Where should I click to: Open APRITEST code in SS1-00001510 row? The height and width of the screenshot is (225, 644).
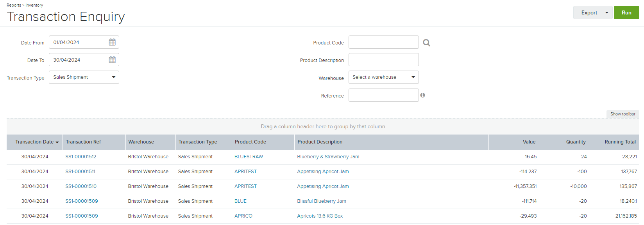pyautogui.click(x=245, y=186)
